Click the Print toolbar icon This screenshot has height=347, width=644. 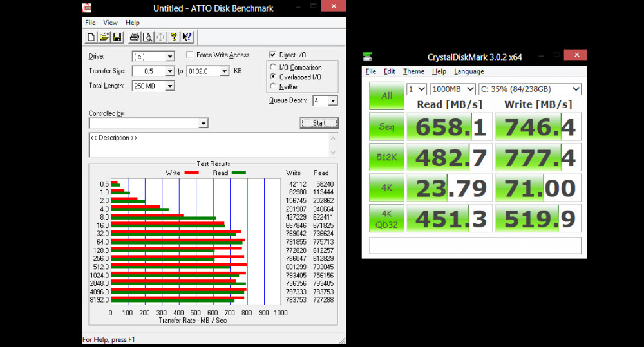click(135, 37)
